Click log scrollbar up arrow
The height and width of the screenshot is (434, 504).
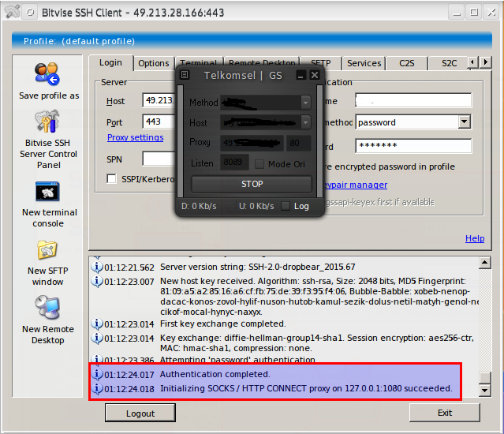click(x=485, y=263)
